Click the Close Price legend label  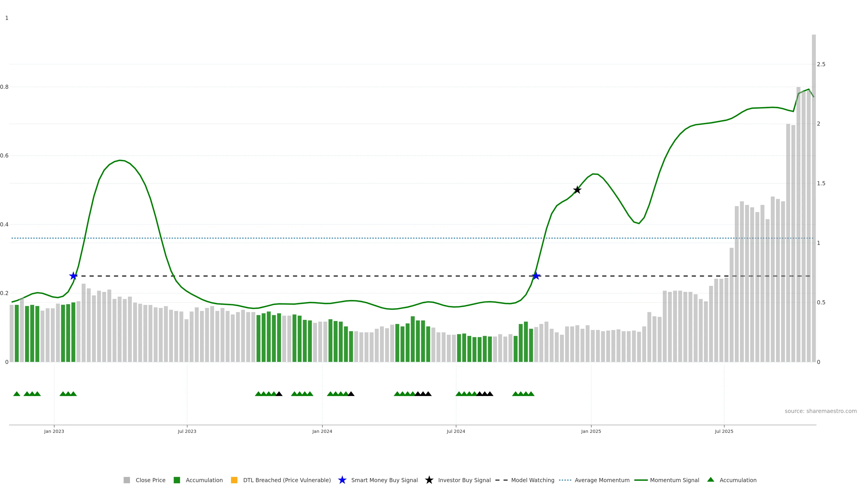[x=150, y=480]
